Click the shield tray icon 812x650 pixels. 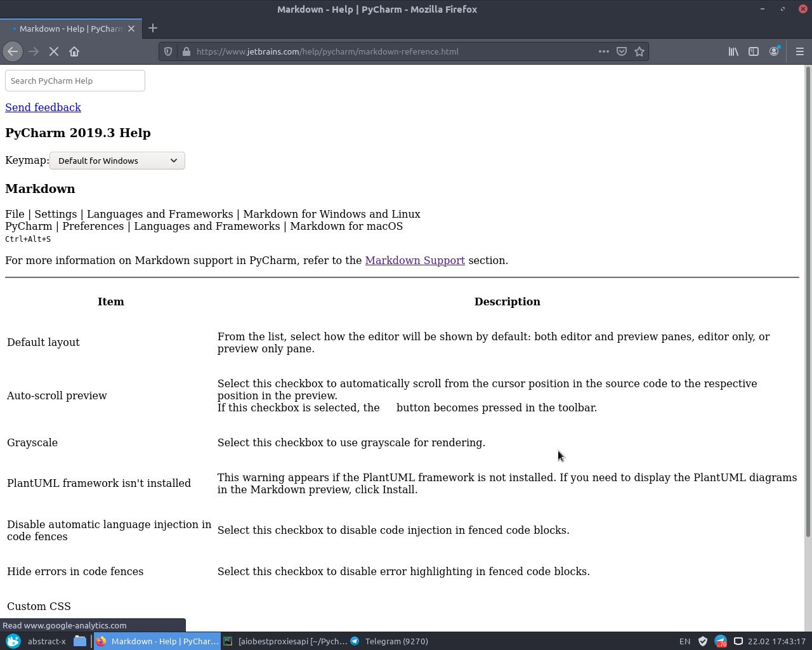[x=702, y=641]
